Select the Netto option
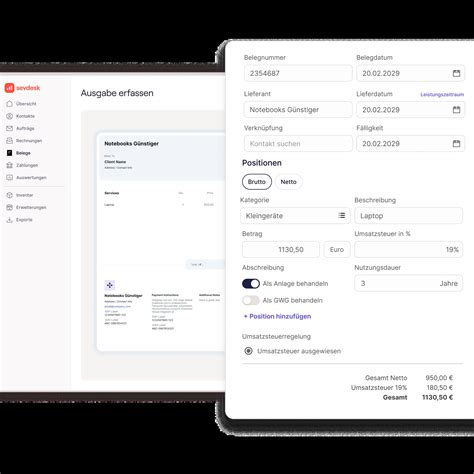The width and height of the screenshot is (474, 474). point(288,182)
